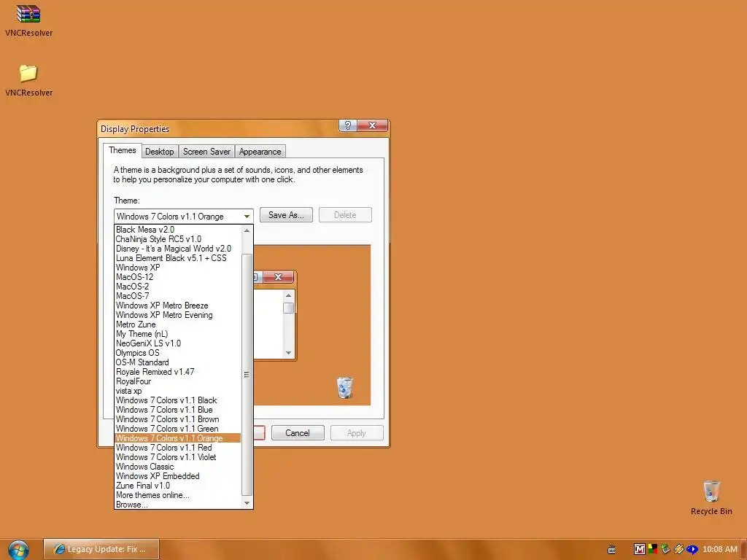Click the theme list scrollbar thumb
Image resolution: width=747 pixels, height=560 pixels.
tap(247, 375)
